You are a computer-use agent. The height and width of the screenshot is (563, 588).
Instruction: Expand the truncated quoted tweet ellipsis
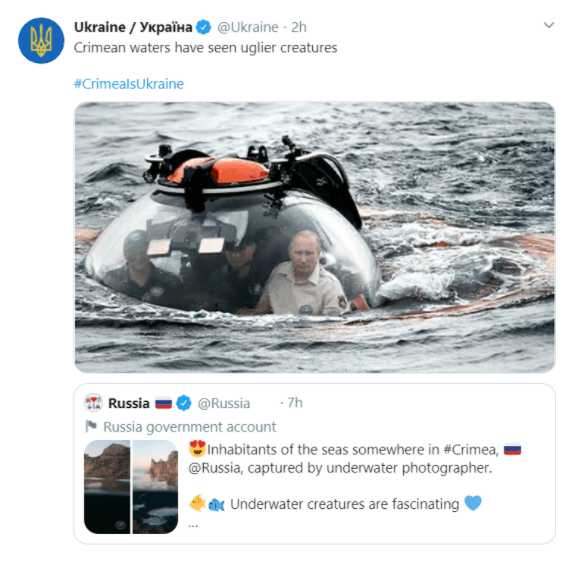click(x=193, y=525)
